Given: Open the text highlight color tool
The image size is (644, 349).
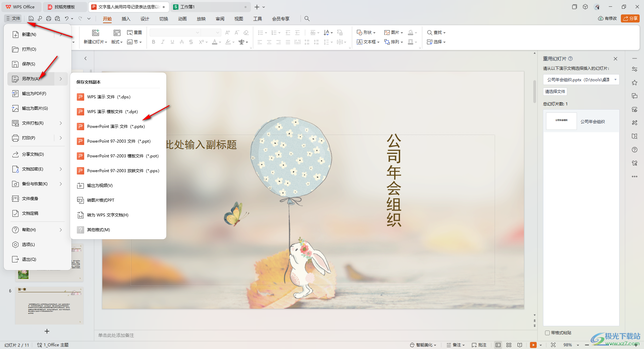Looking at the screenshot, I should tap(228, 42).
